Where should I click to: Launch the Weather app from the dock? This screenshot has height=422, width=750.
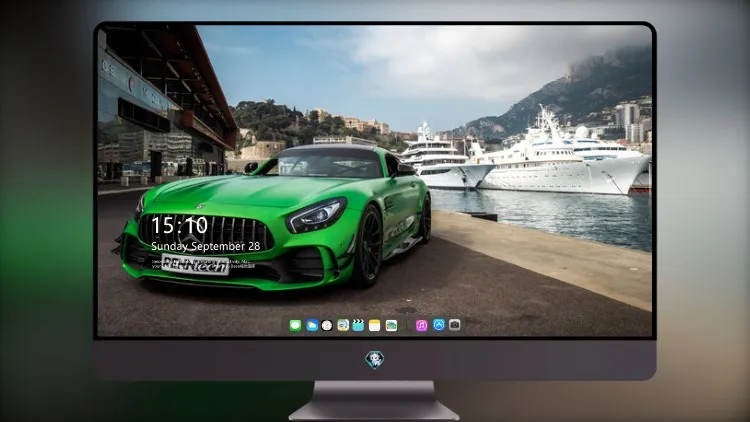pos(312,326)
